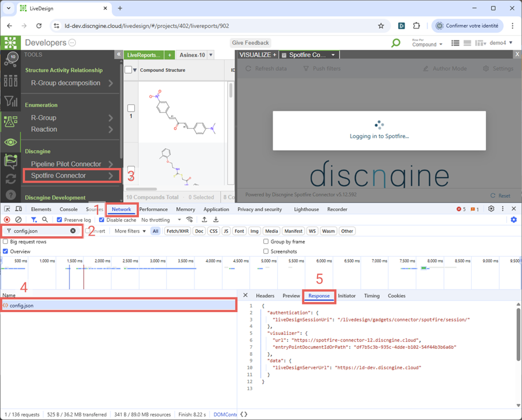Viewport: 522px width, 420px height.
Task: Open the Network DevTools tab
Action: click(x=121, y=209)
